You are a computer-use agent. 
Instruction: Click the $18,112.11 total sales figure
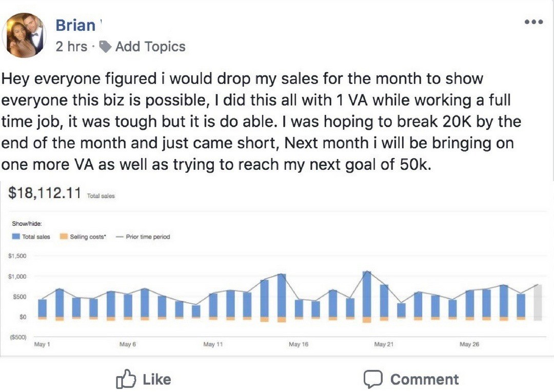pyautogui.click(x=45, y=193)
